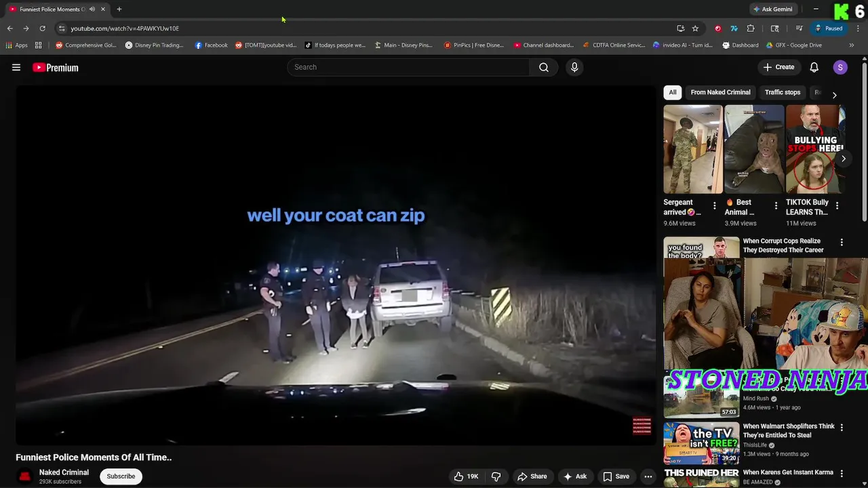Image resolution: width=868 pixels, height=488 pixels.
Task: Go forward in browser history
Action: coord(26,28)
